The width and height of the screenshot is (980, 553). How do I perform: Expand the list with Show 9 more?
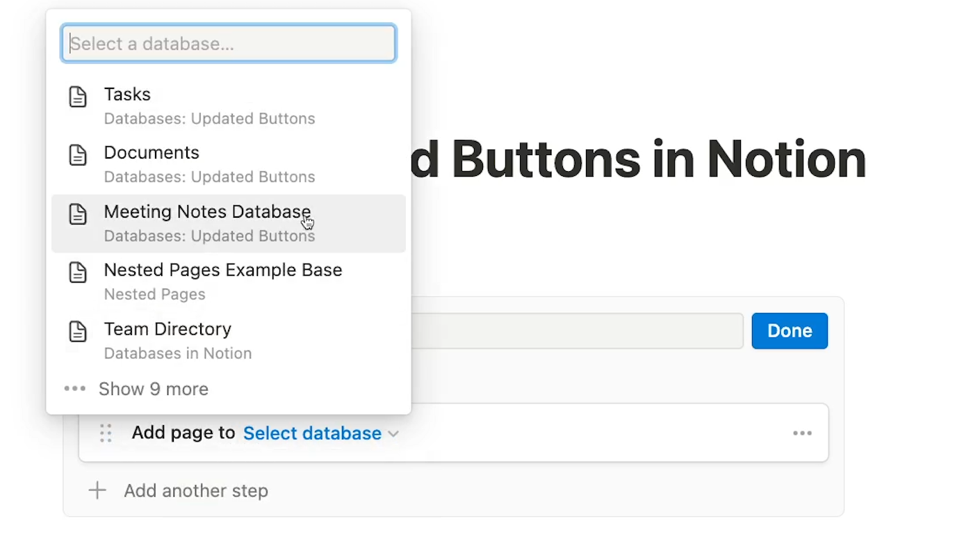pos(229,389)
